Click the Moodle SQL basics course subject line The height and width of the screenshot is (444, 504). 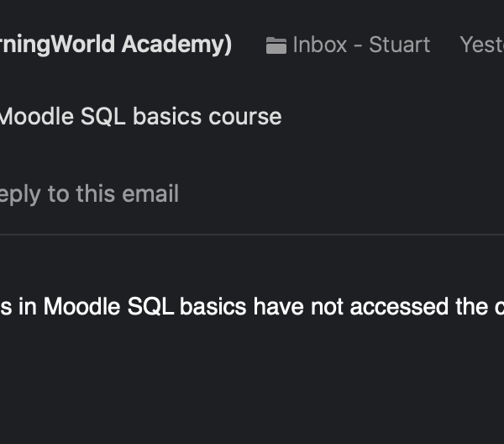[139, 116]
